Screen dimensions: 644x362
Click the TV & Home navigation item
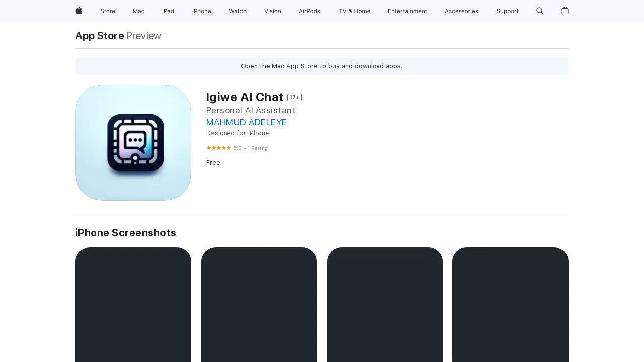[354, 11]
